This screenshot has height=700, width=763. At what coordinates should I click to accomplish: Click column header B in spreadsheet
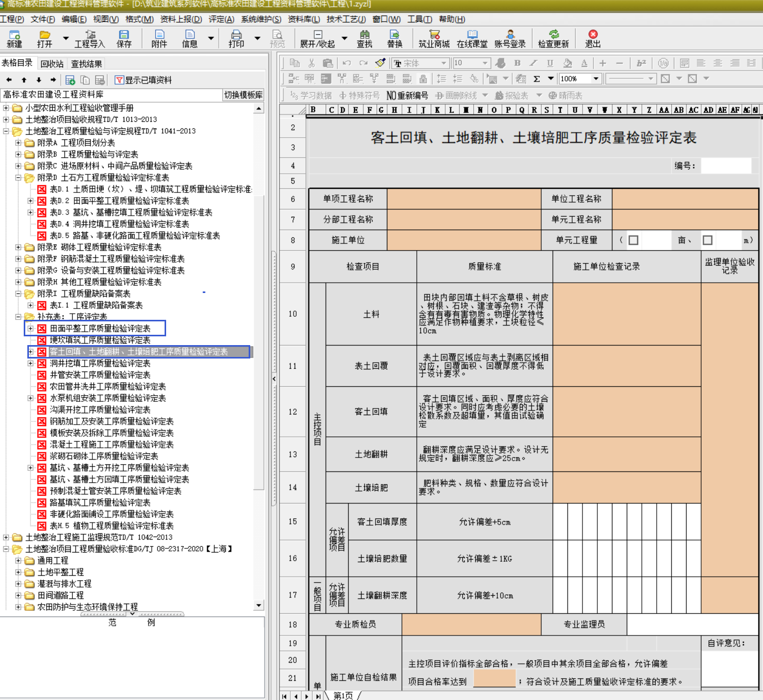314,109
